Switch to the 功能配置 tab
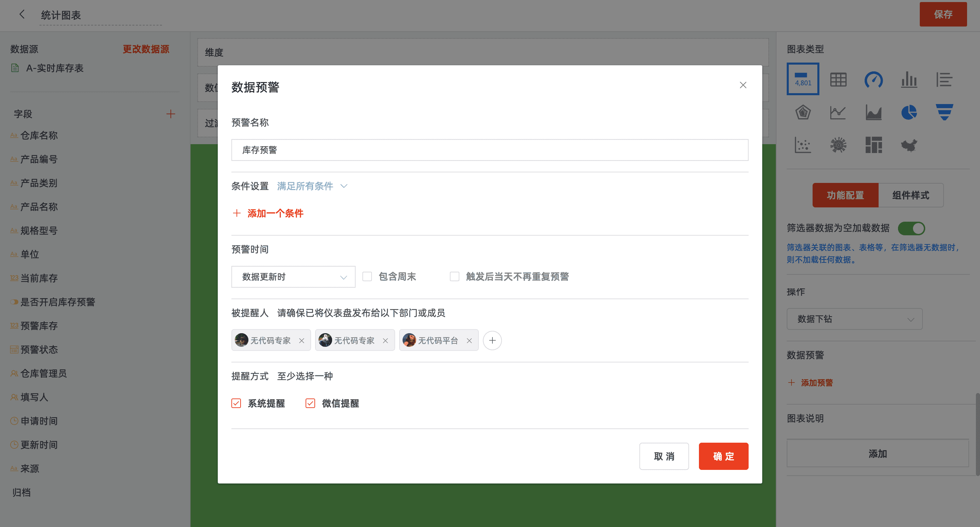Image resolution: width=980 pixels, height=527 pixels. pos(845,195)
